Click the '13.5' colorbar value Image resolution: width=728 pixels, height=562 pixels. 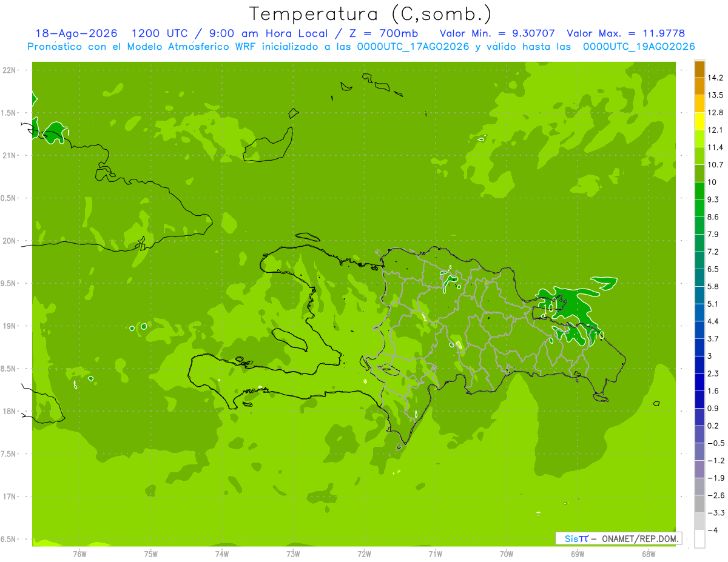point(716,95)
